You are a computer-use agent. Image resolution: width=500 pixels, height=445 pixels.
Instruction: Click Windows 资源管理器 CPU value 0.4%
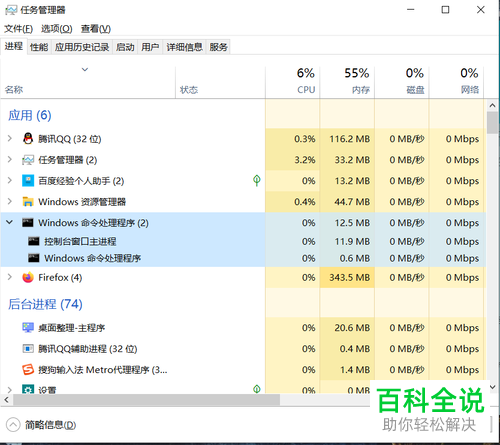pos(305,202)
